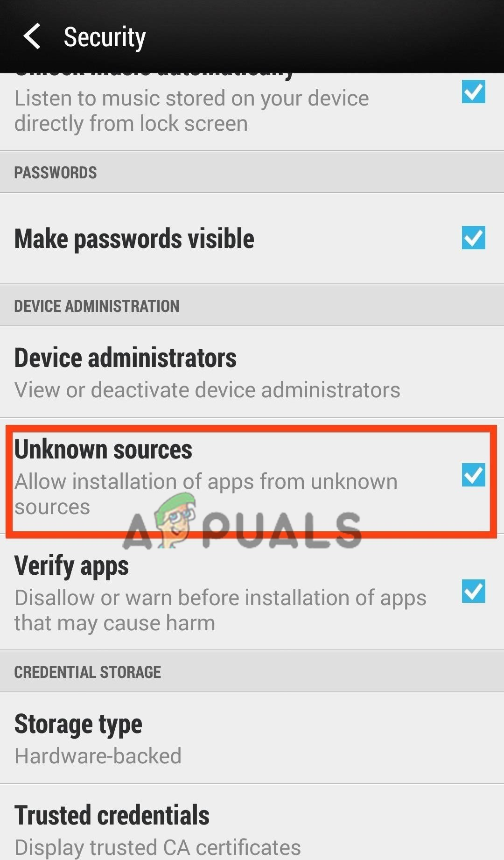The image size is (504, 860).
Task: Tap the Hardware-backed subtitle text
Action: coord(98,756)
